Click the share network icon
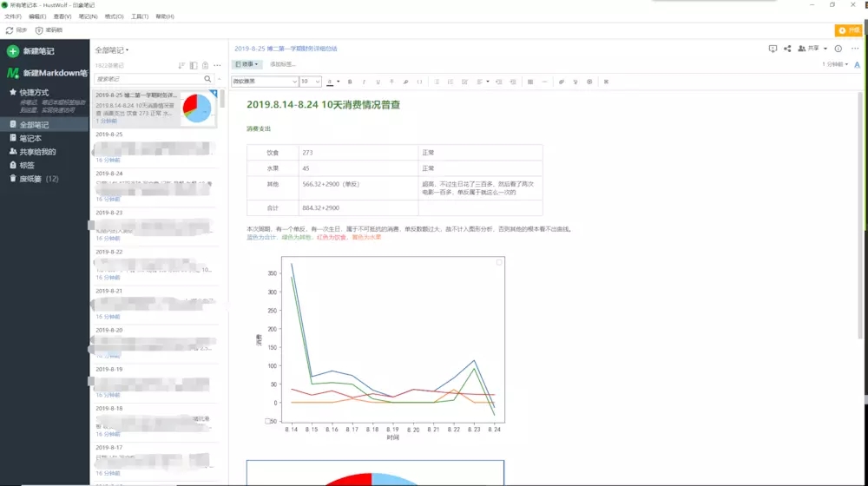This screenshot has height=486, width=868. [787, 49]
